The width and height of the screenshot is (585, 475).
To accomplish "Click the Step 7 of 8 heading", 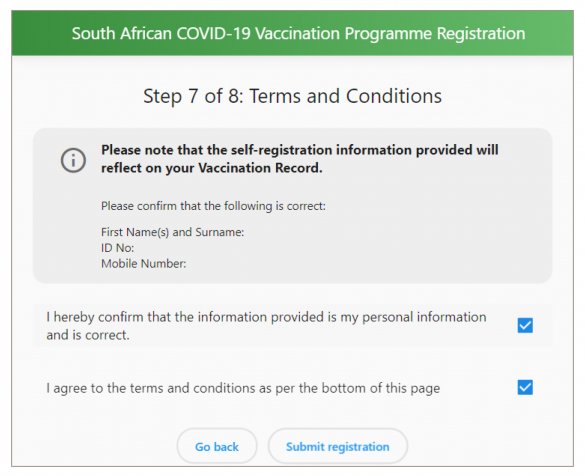I will [x=292, y=96].
